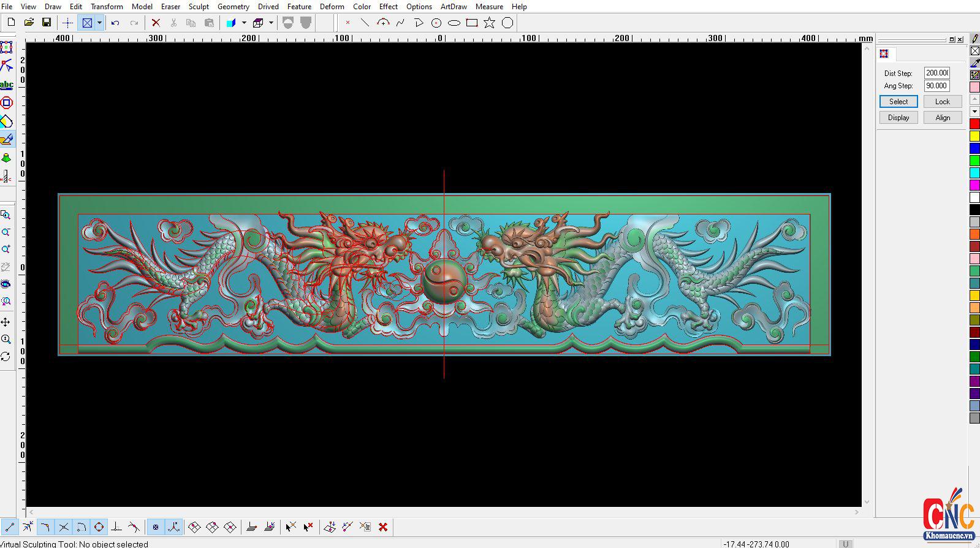Screen dimensions: 980x548
Task: Click the Lock button
Action: coord(942,102)
